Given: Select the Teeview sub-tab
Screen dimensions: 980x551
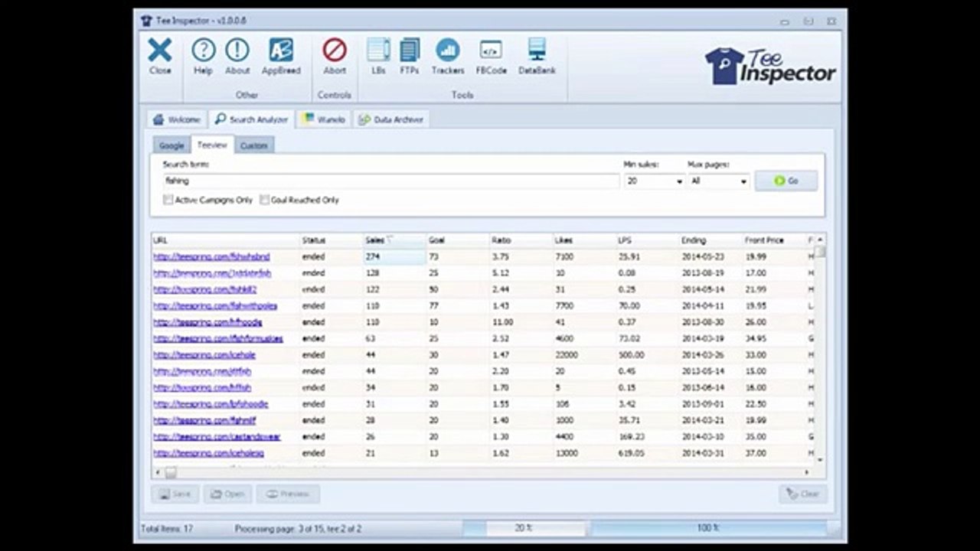Looking at the screenshot, I should point(212,145).
